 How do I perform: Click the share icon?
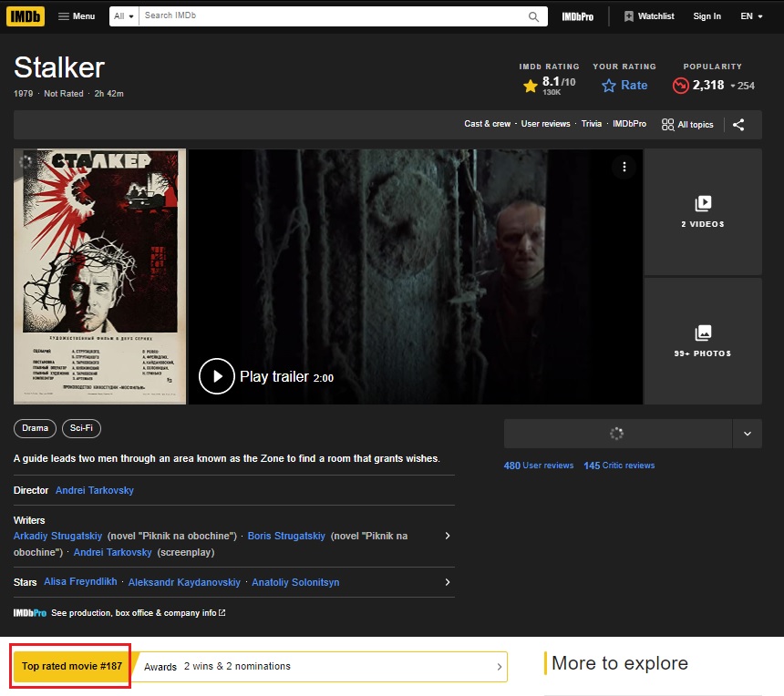click(x=738, y=125)
